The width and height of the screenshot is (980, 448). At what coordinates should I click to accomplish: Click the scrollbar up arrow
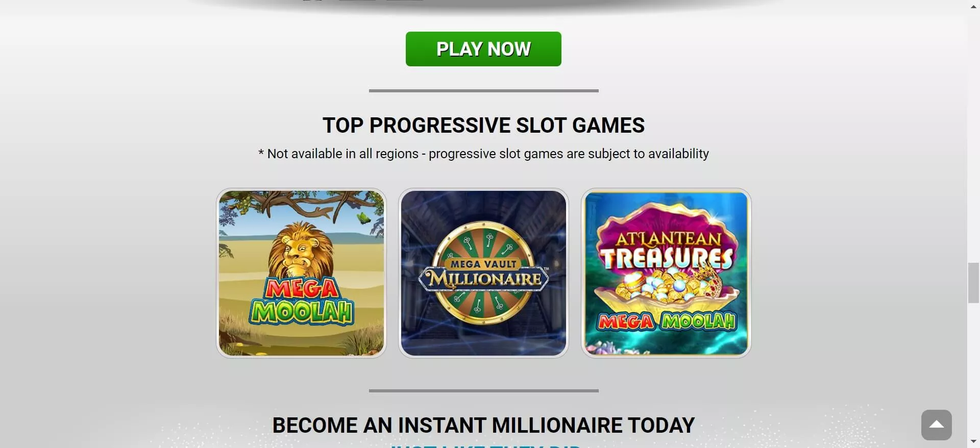(x=973, y=7)
